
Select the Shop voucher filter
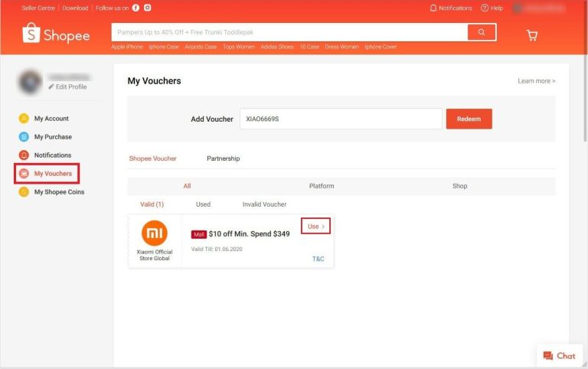(x=459, y=186)
